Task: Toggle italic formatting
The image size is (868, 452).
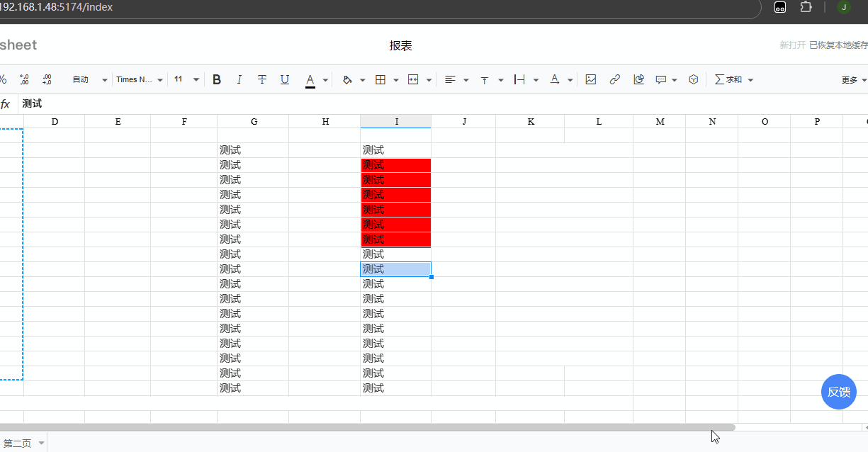Action: coord(239,80)
